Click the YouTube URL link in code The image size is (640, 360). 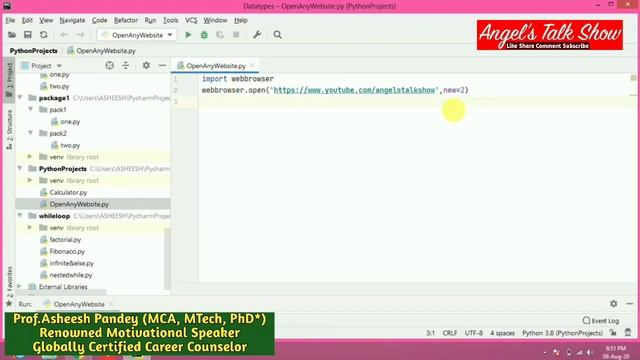click(x=354, y=90)
